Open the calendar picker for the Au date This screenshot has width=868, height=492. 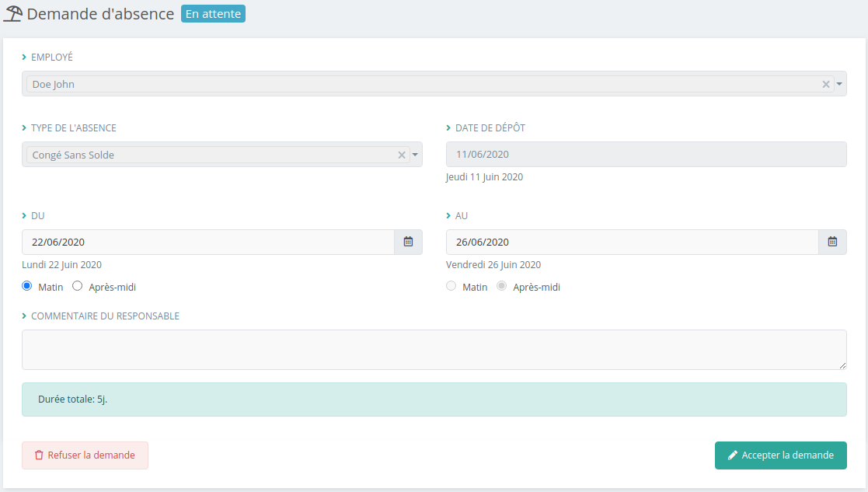832,242
